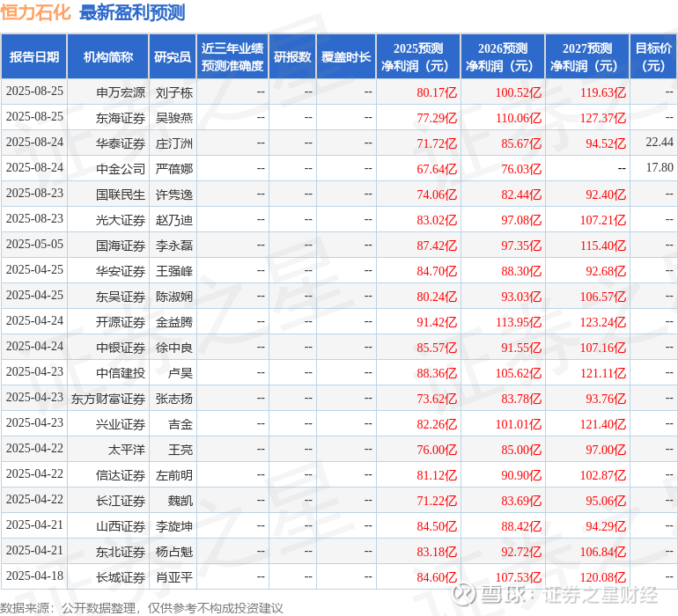The image size is (678, 616).
Task: Click the 报告日期 column header
Action: [34, 56]
